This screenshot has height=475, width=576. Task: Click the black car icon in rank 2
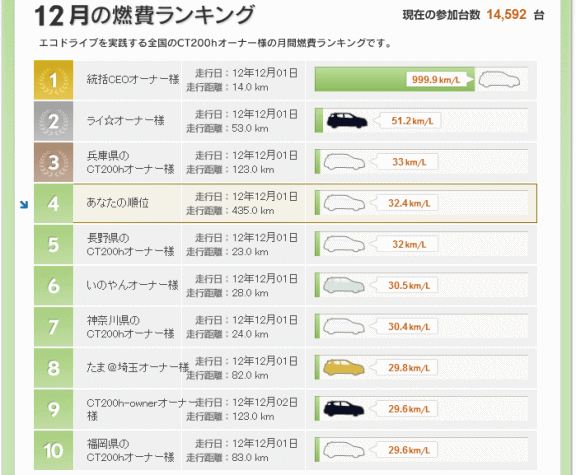(347, 120)
